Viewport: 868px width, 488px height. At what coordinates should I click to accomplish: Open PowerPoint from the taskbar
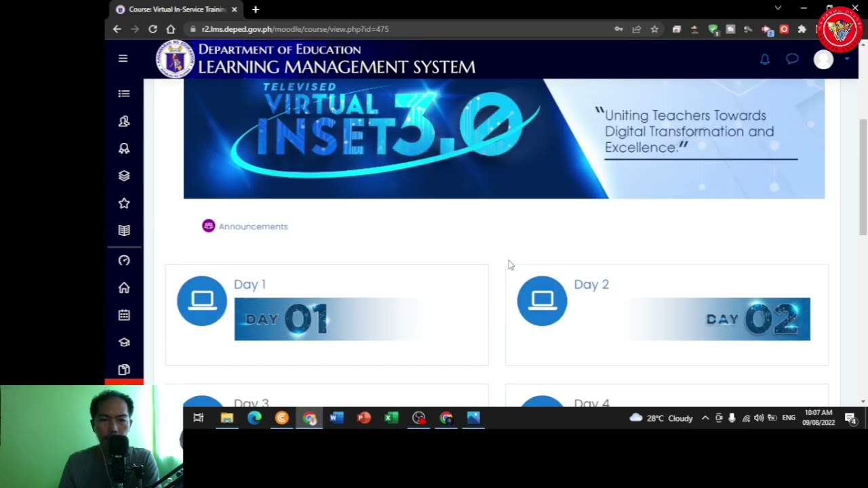click(x=364, y=418)
